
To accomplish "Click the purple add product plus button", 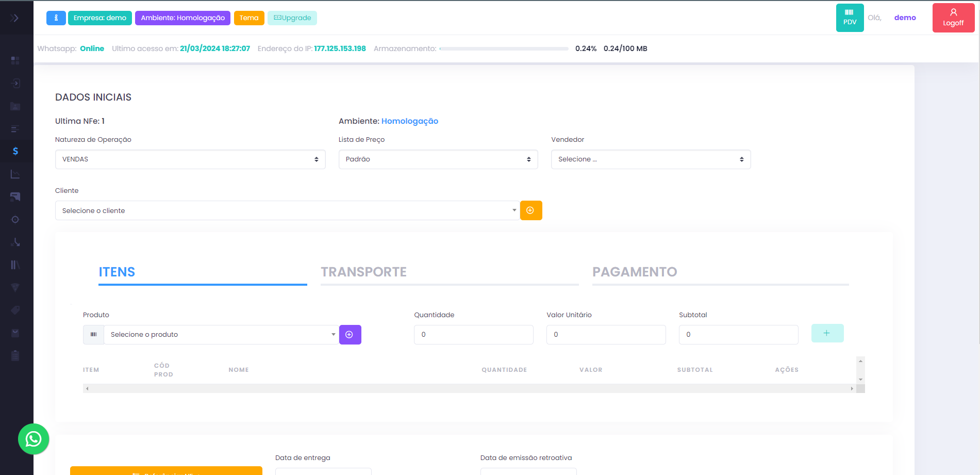I will [350, 335].
